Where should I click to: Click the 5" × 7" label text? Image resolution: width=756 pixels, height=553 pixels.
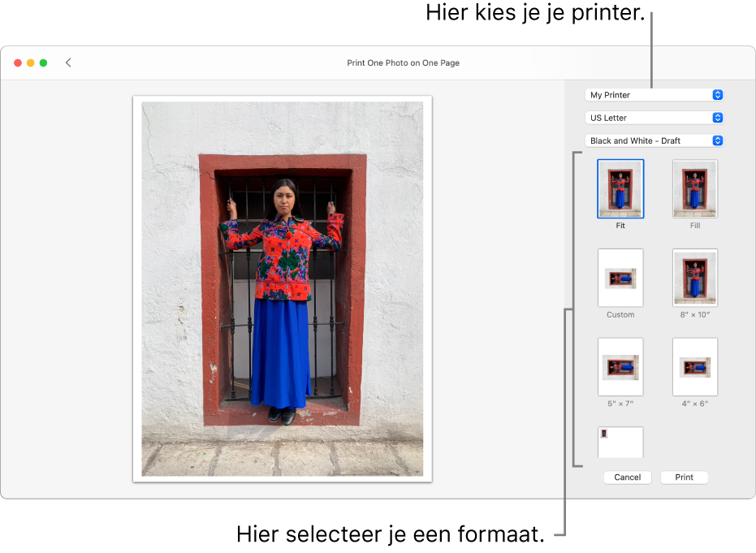pyautogui.click(x=620, y=404)
